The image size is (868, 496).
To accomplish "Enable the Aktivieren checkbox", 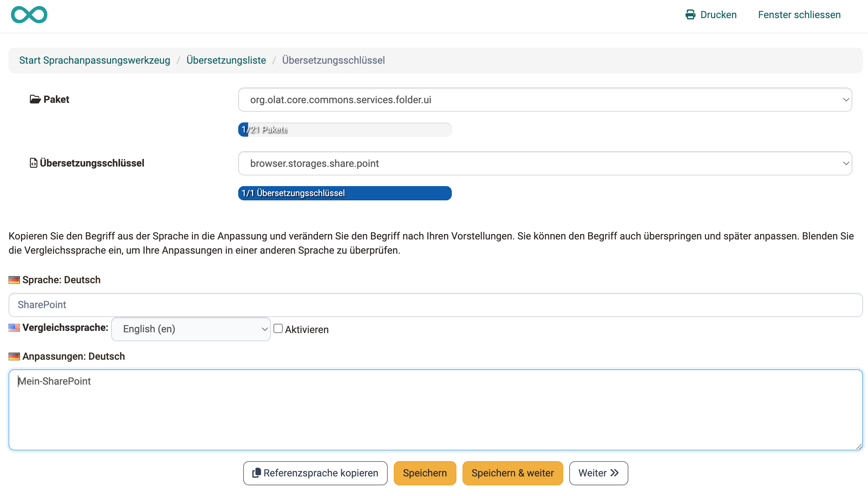I will point(278,329).
